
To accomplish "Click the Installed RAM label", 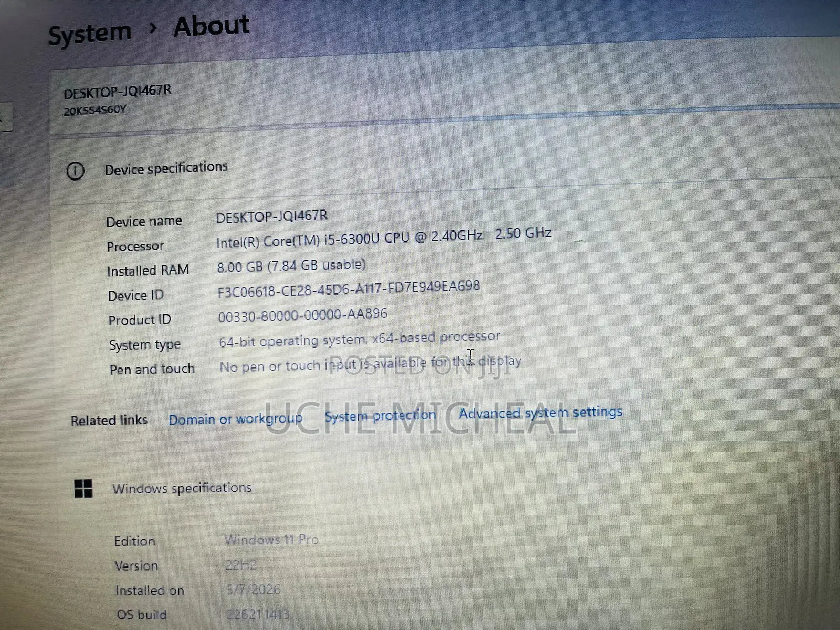I will tap(148, 270).
